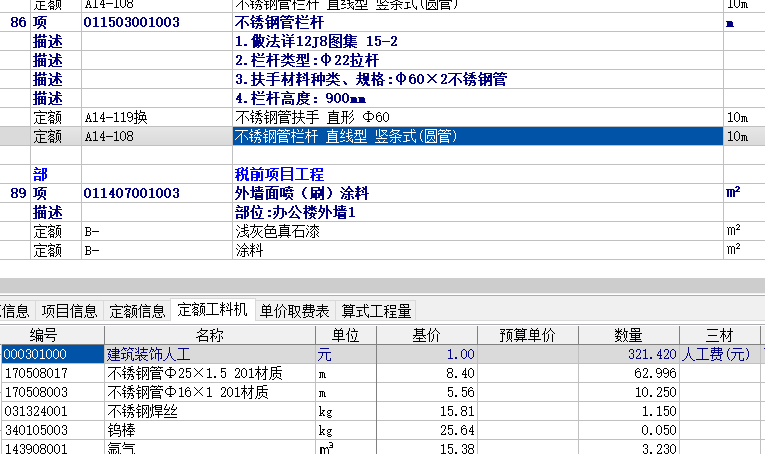The image size is (765, 454).
Task: Select the 不锈钢管栏杆 item name in row 86
Action: point(279,22)
